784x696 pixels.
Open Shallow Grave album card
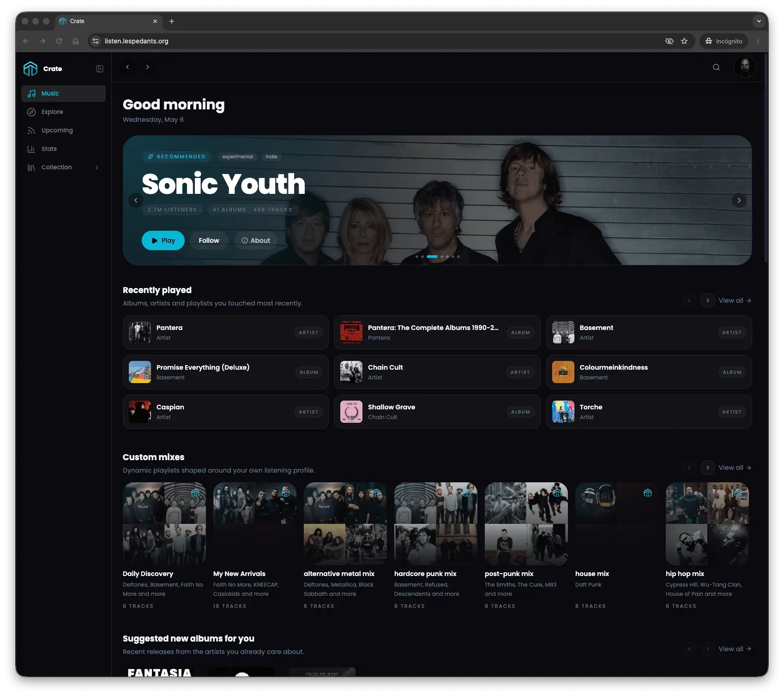[437, 412]
